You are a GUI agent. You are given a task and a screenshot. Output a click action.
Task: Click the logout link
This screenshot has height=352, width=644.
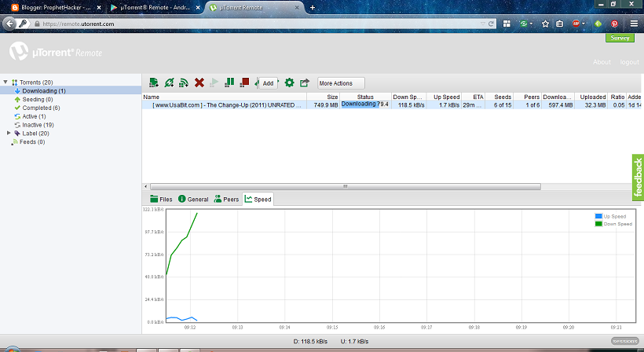[629, 62]
